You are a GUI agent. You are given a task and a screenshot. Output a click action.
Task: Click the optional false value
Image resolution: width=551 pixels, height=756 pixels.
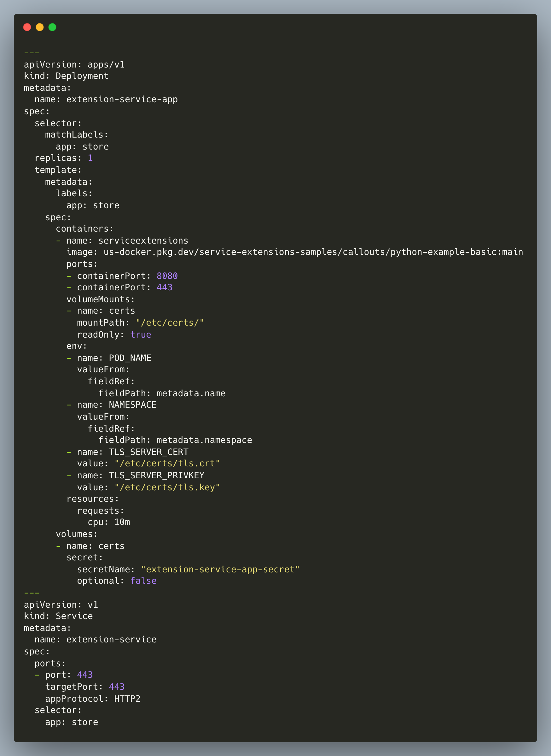click(x=143, y=581)
